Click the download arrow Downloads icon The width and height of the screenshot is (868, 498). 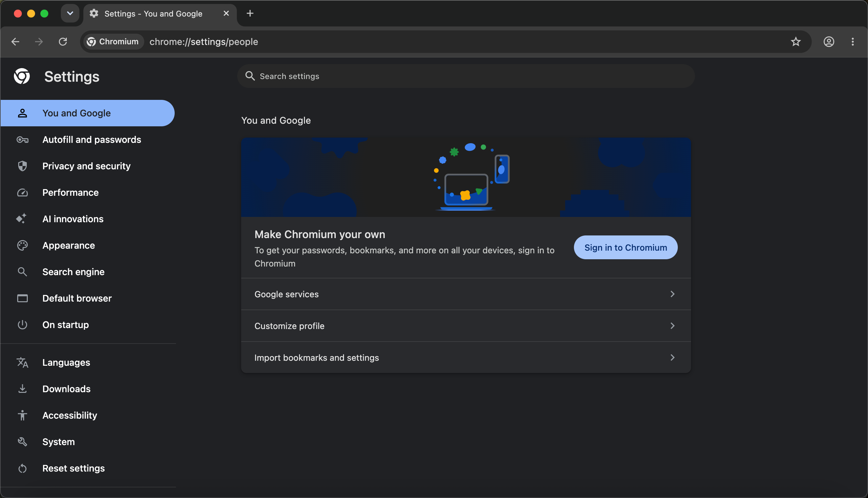[22, 389]
